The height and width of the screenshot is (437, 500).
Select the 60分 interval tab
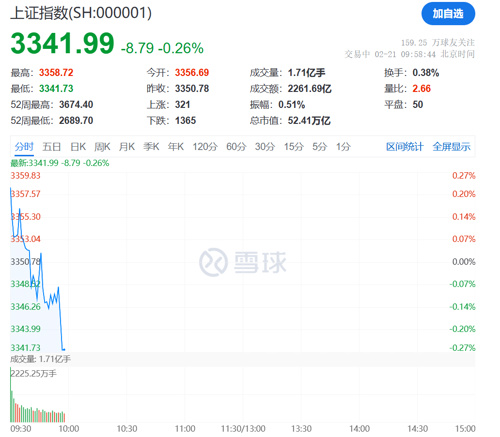236,147
